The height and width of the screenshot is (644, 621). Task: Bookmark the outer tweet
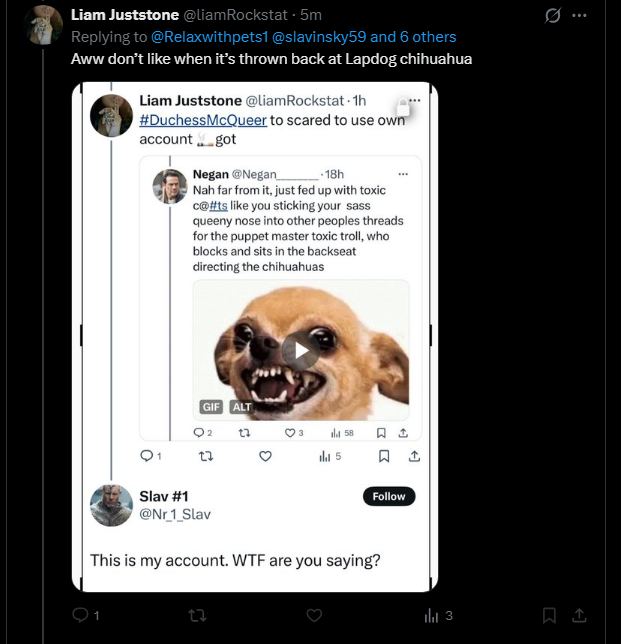(x=549, y=615)
